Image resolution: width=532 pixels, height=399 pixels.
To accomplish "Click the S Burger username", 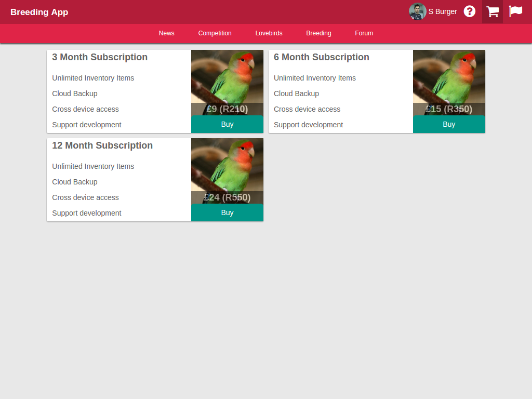I will (443, 11).
